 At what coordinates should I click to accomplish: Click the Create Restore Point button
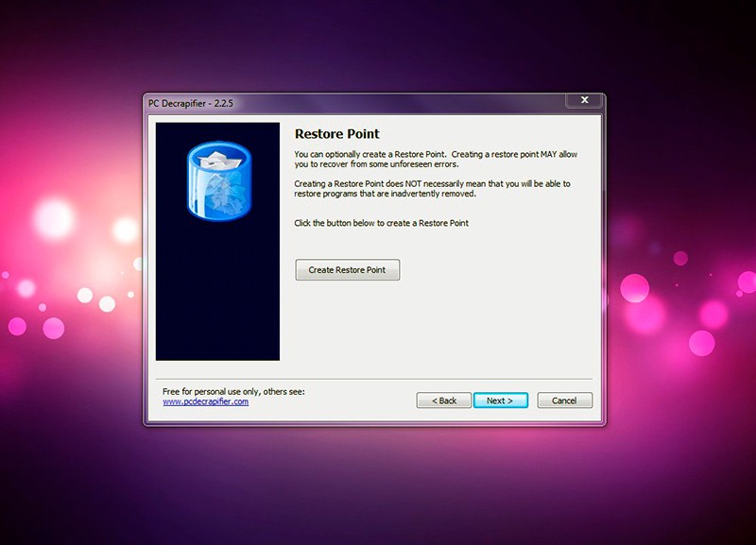(x=347, y=270)
